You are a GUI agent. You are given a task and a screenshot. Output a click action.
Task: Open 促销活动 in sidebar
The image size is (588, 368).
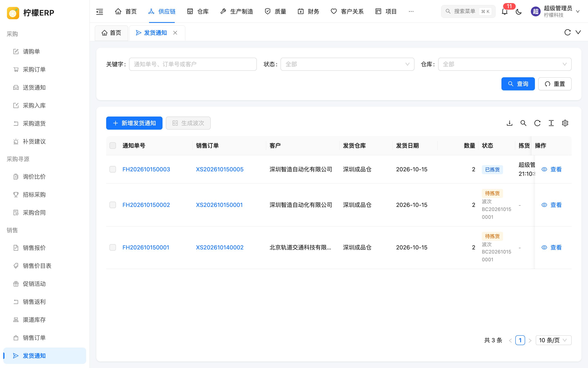point(45,284)
